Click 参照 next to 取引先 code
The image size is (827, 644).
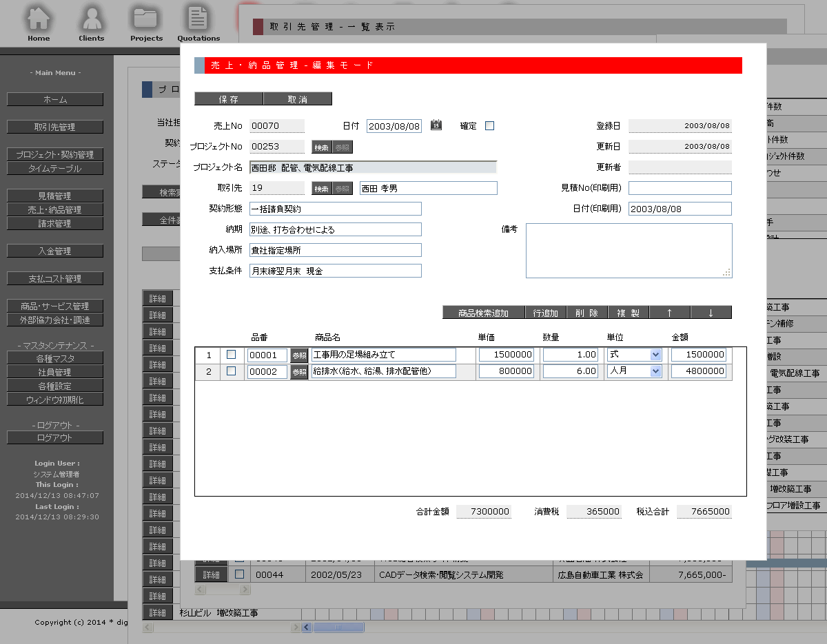click(342, 189)
